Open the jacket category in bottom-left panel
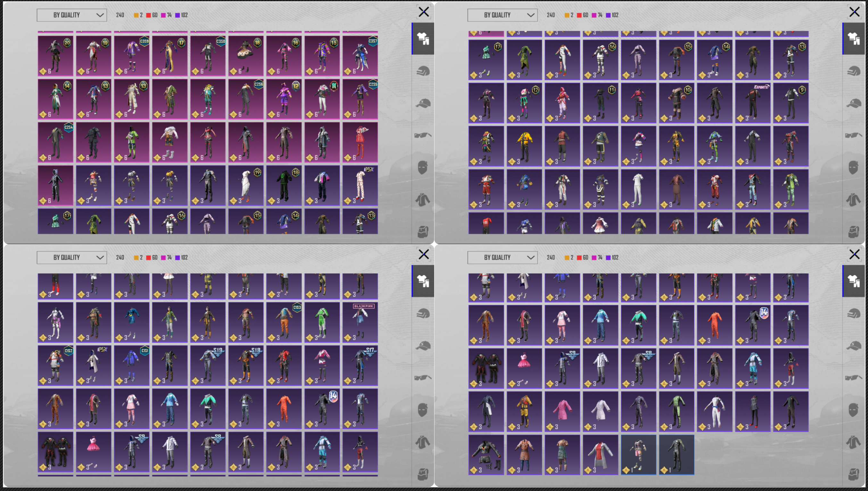This screenshot has height=491, width=868. click(423, 442)
